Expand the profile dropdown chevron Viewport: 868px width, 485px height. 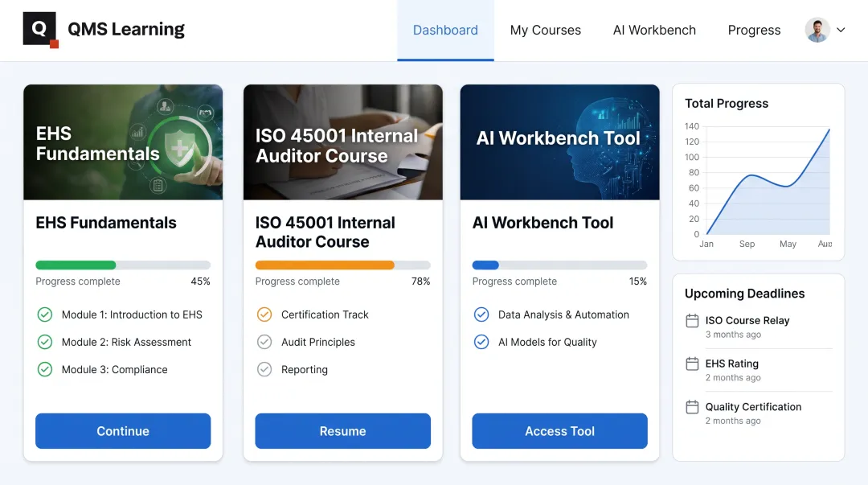(841, 30)
